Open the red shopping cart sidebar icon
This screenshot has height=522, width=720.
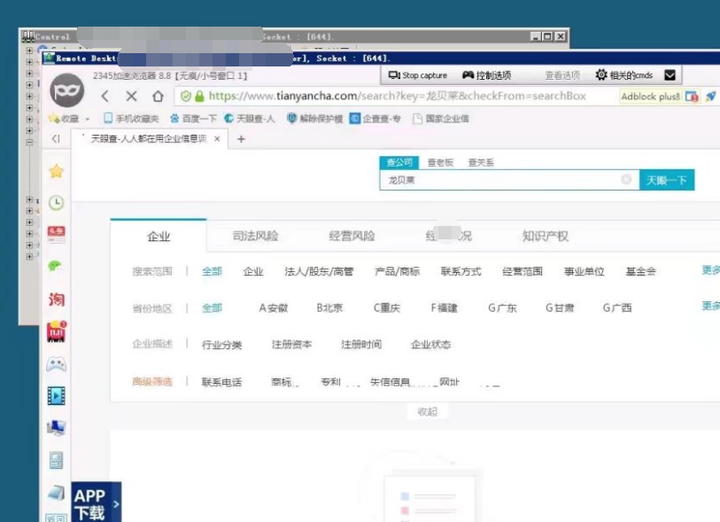(56, 331)
